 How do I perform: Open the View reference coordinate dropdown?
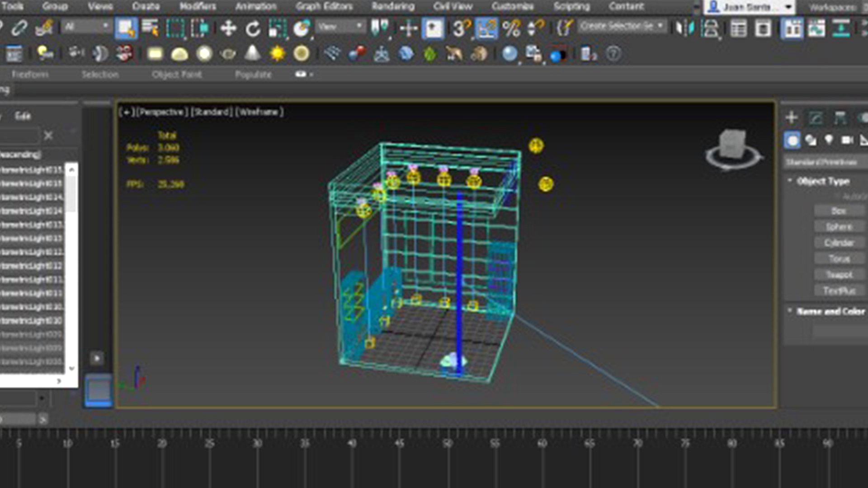[x=340, y=27]
